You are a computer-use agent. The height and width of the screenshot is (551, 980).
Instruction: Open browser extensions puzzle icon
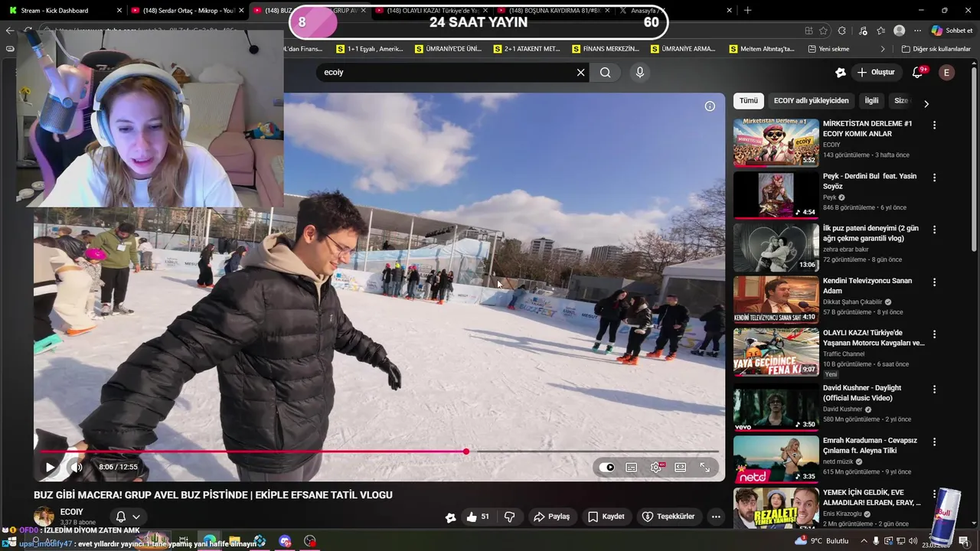[x=842, y=31]
